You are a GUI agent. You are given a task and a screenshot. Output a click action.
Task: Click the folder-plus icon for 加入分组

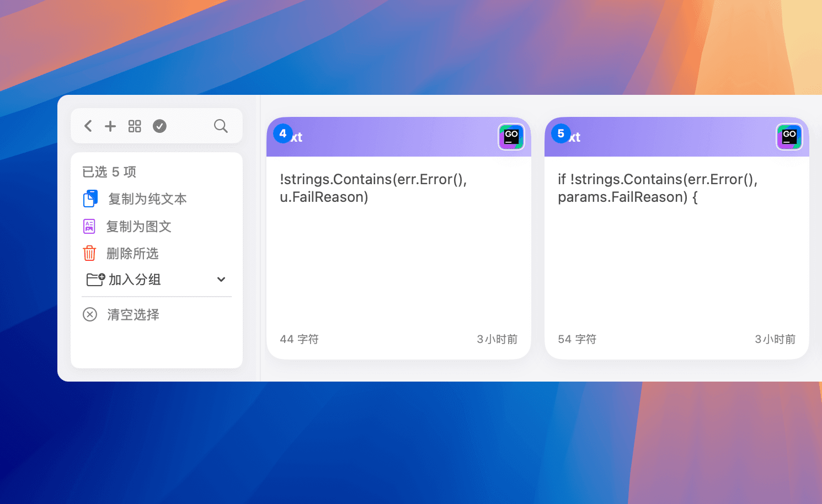click(x=95, y=280)
